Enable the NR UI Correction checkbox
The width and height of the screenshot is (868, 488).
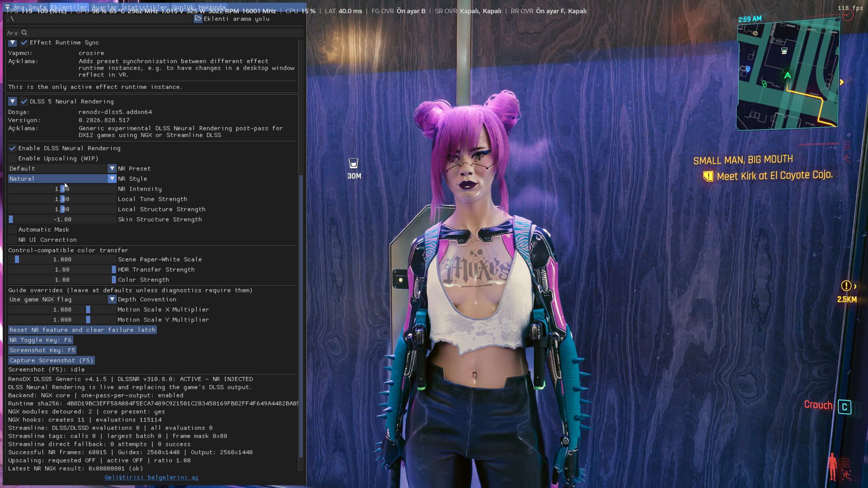[13, 240]
